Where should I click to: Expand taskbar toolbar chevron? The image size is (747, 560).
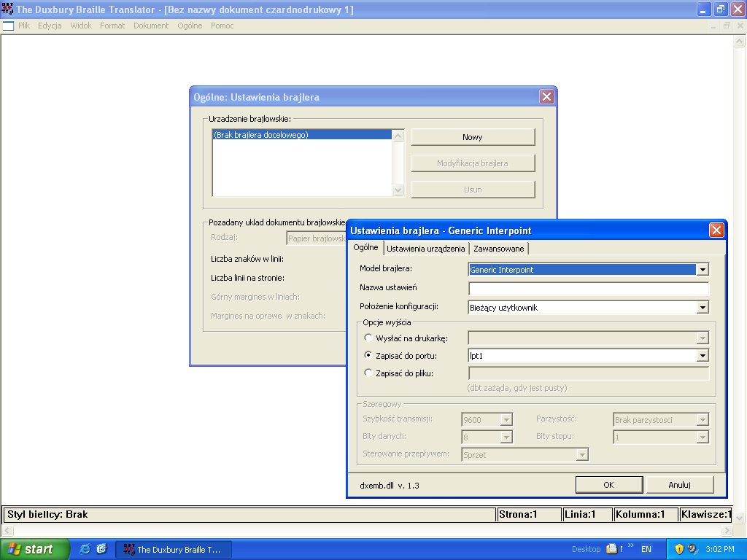631,545
